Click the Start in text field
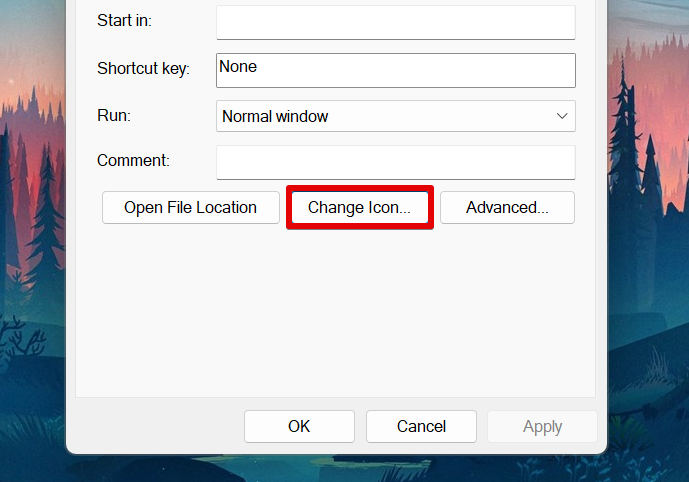689x482 pixels. click(x=395, y=22)
